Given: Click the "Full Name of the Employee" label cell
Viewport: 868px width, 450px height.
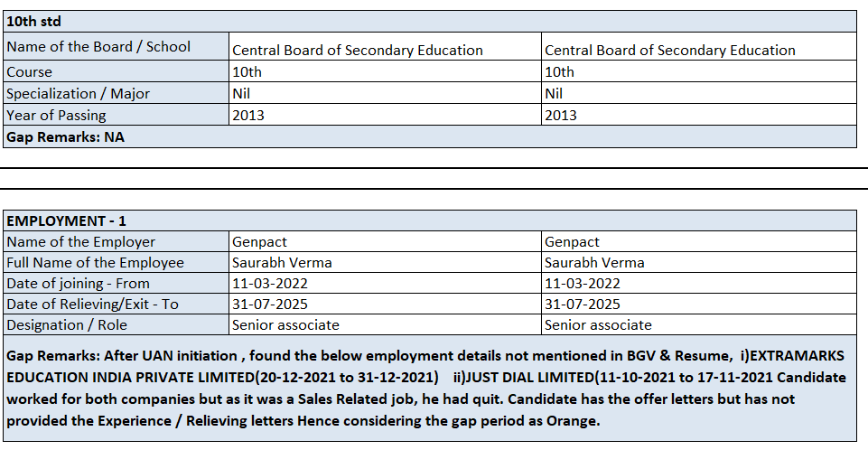Looking at the screenshot, I should point(96,262).
